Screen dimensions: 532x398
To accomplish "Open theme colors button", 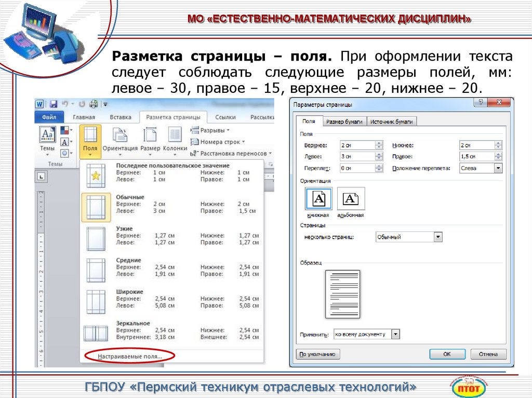I will tap(66, 131).
